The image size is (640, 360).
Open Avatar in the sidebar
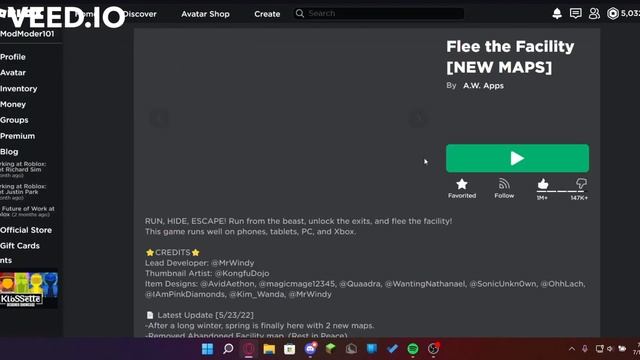[x=13, y=73]
